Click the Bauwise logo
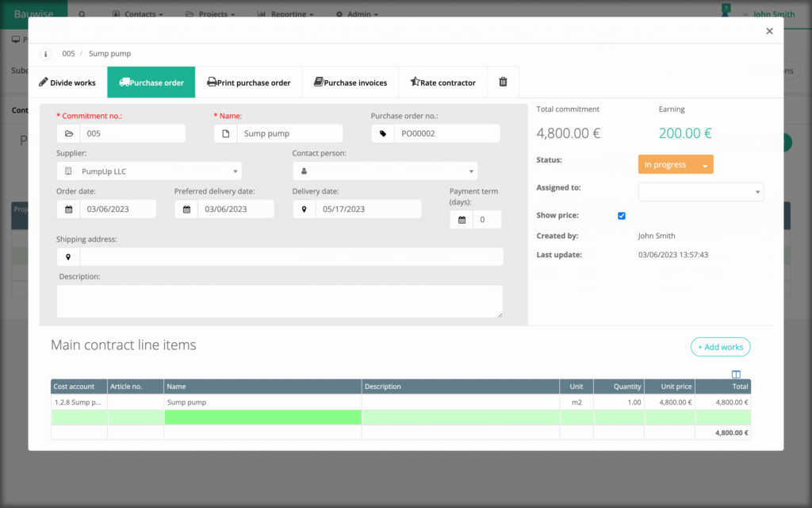Screen dimensions: 812x508 click(x=33, y=14)
